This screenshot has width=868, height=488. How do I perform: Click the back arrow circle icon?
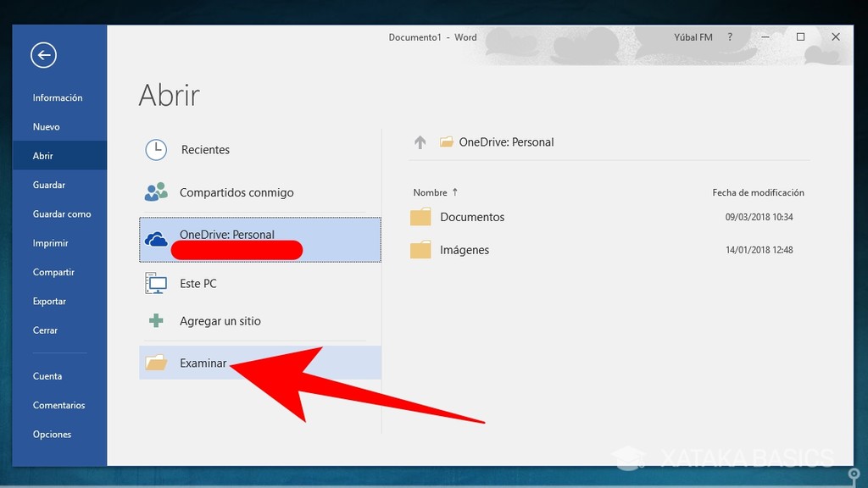pyautogui.click(x=44, y=55)
